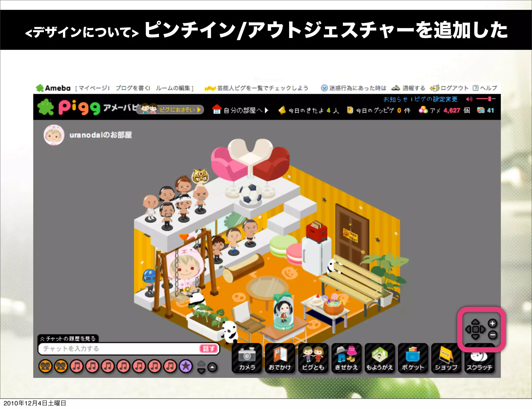Open ピグの設定変更 settings link
Image resolution: width=532 pixels, height=409 pixels.
(x=436, y=99)
